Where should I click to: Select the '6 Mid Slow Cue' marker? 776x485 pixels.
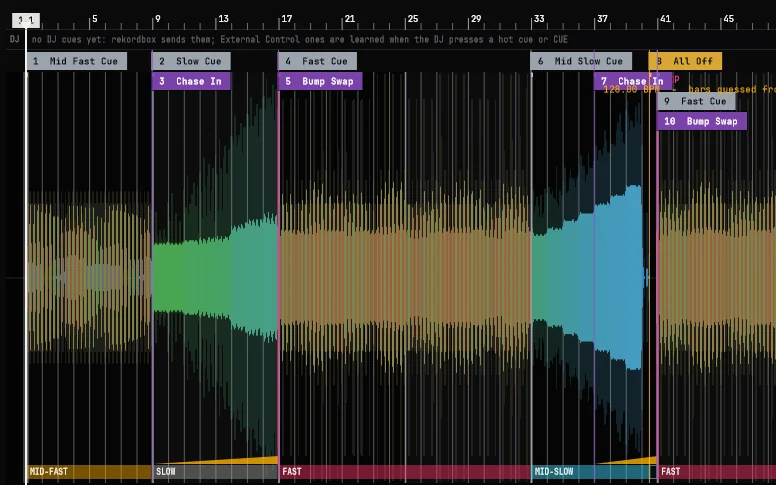[x=581, y=61]
